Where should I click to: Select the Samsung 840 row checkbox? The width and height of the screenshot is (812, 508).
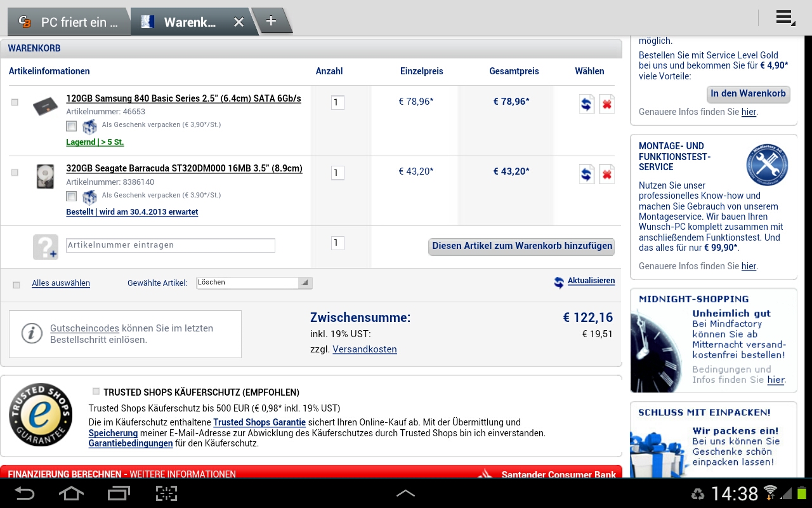tap(15, 102)
